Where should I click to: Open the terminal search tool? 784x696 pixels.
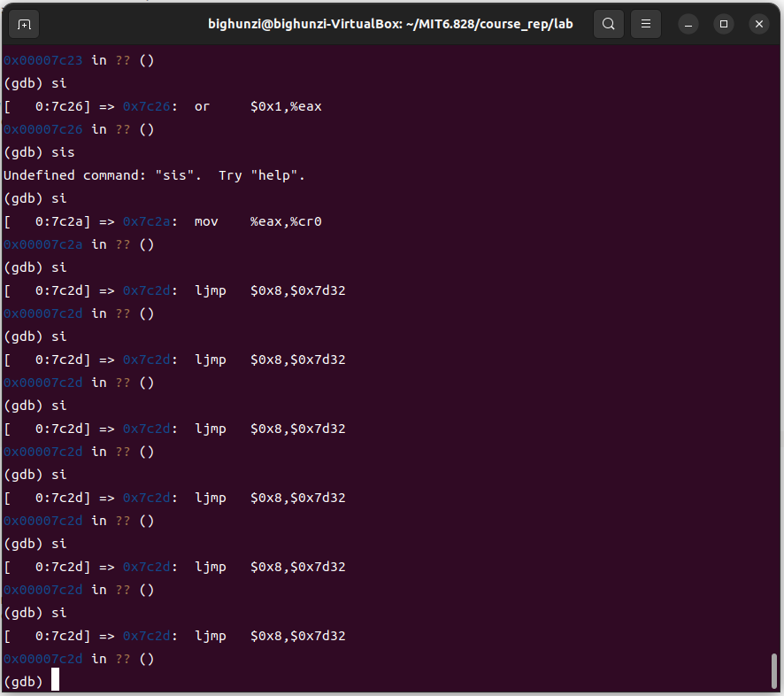click(x=608, y=24)
